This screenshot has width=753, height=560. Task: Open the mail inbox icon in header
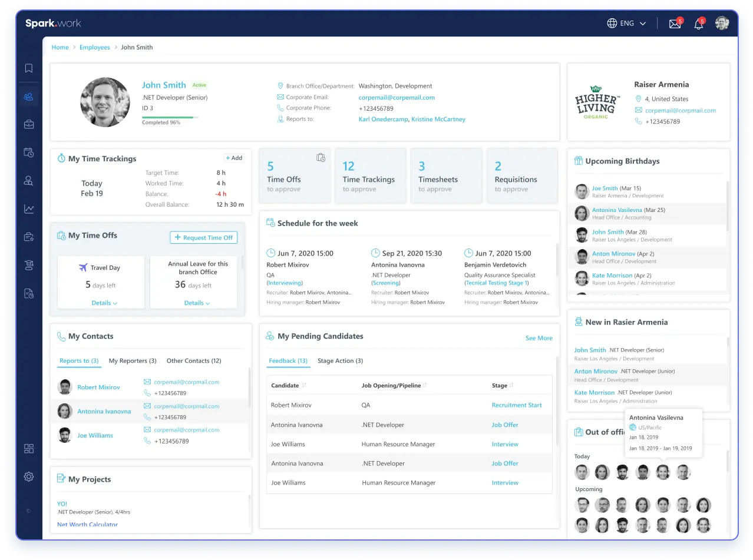[675, 24]
